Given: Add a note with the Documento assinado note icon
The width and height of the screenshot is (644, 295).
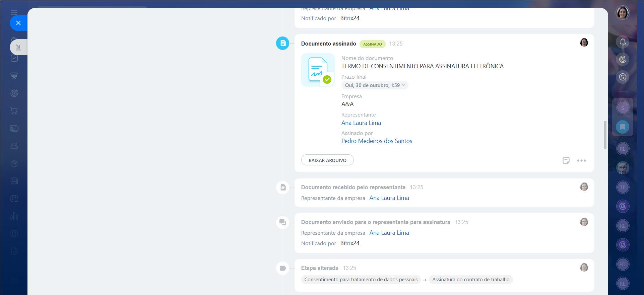Looking at the screenshot, I should coord(566,160).
